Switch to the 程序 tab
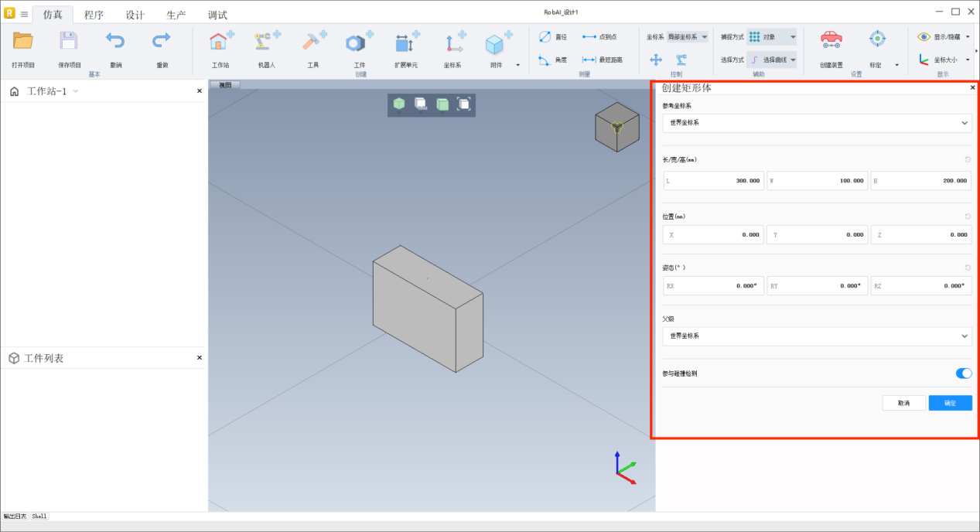 coord(94,15)
